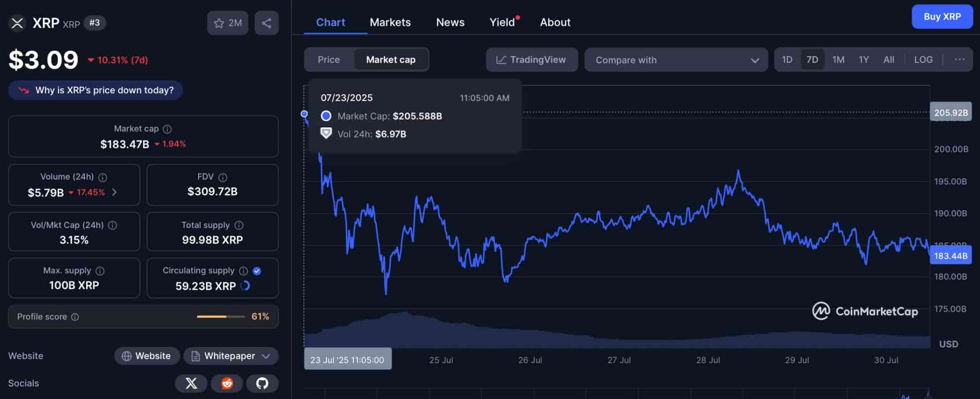Switch to the Markets tab
980x399 pixels.
(x=390, y=23)
